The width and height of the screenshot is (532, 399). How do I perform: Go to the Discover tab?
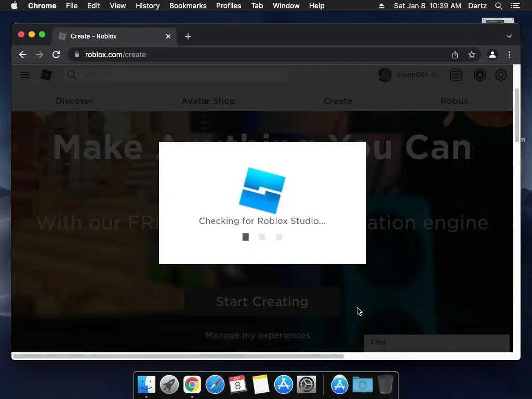(x=74, y=101)
